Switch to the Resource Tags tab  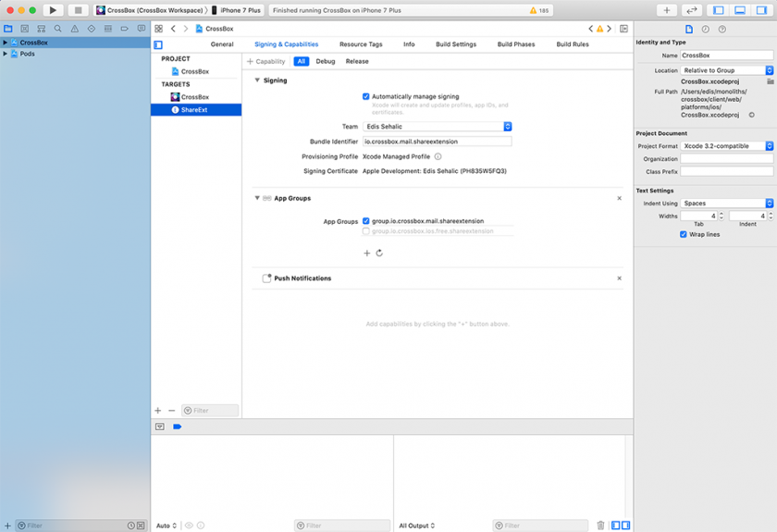(x=361, y=44)
